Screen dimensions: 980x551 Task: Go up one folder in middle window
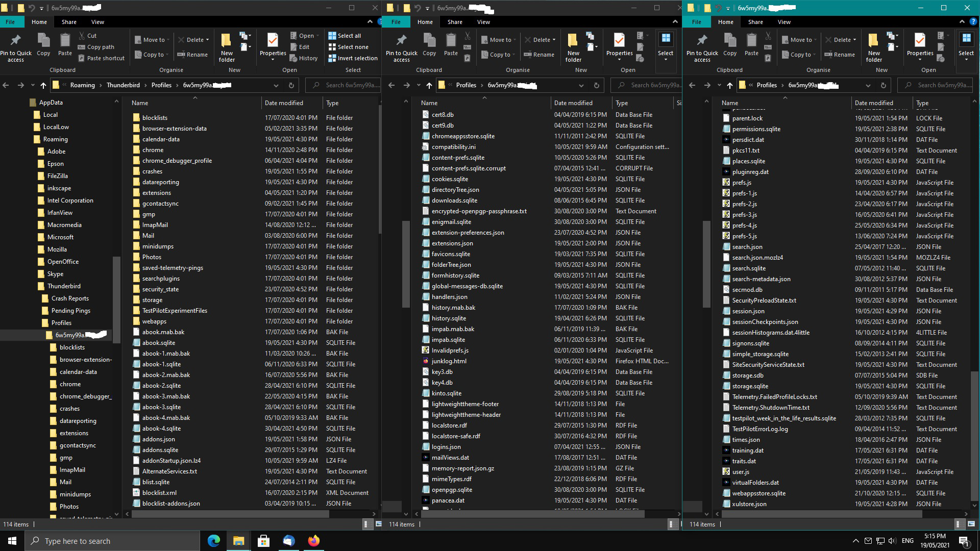click(429, 85)
